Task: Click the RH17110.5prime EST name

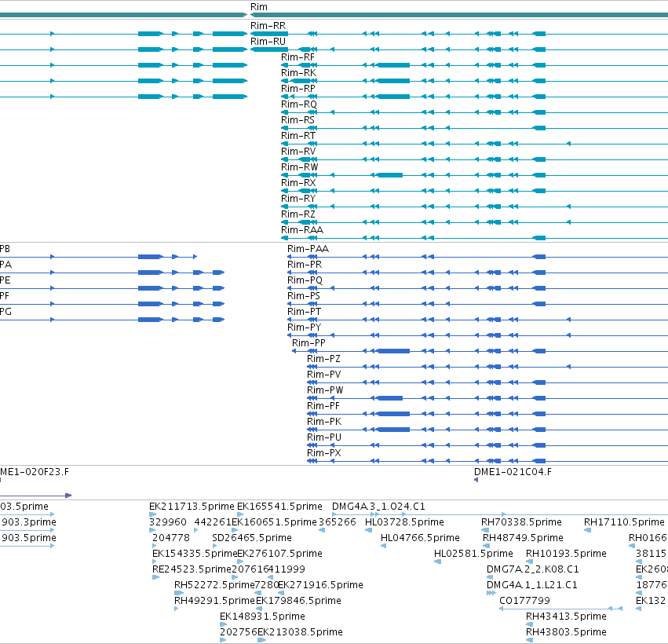Action: pos(624,522)
